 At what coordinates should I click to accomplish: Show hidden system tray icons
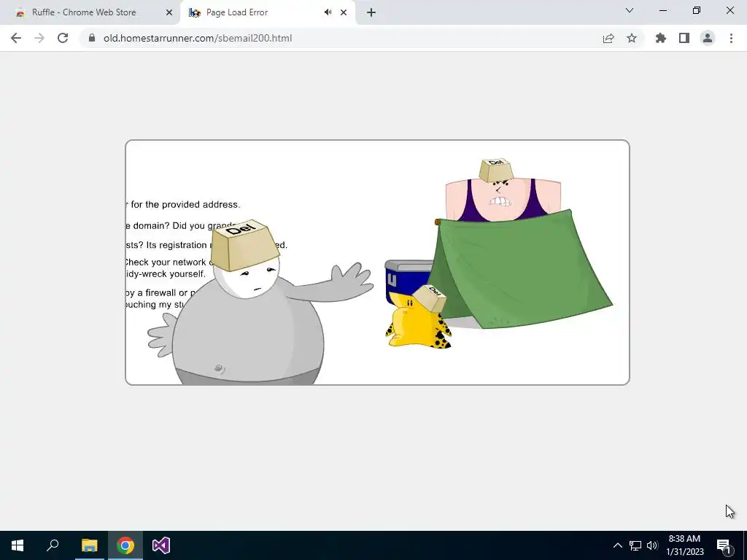[x=617, y=545]
